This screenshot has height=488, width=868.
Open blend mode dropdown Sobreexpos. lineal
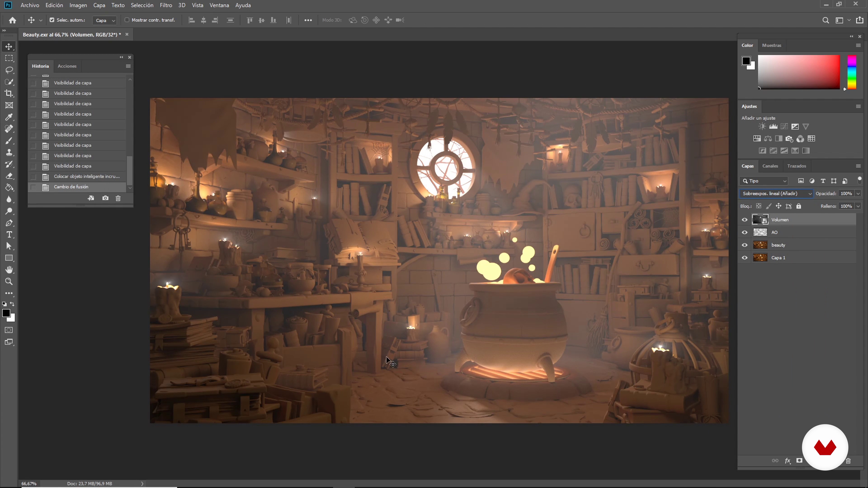pos(776,193)
